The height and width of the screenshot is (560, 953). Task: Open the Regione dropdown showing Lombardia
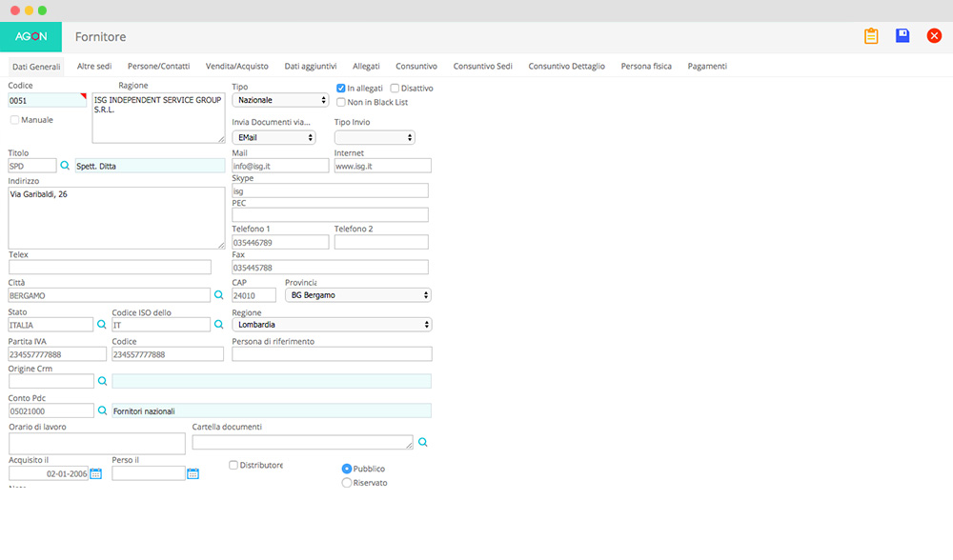tap(332, 325)
